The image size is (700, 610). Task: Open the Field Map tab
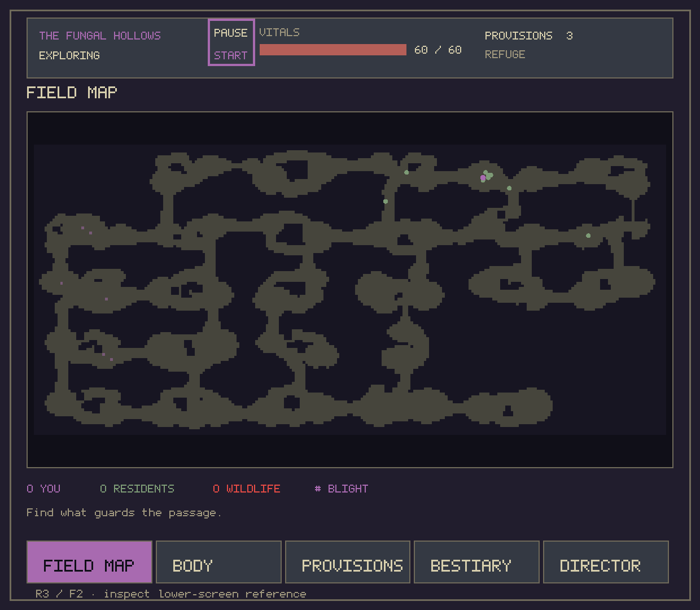[89, 562]
